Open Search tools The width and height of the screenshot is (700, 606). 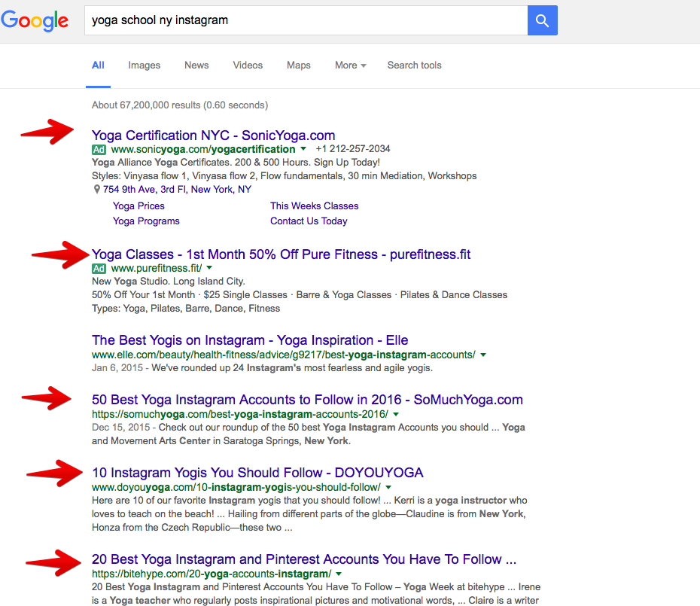click(x=414, y=65)
